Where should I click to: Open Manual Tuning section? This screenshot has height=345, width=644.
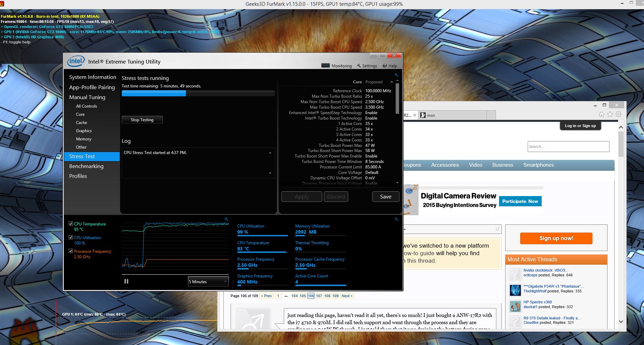[87, 97]
